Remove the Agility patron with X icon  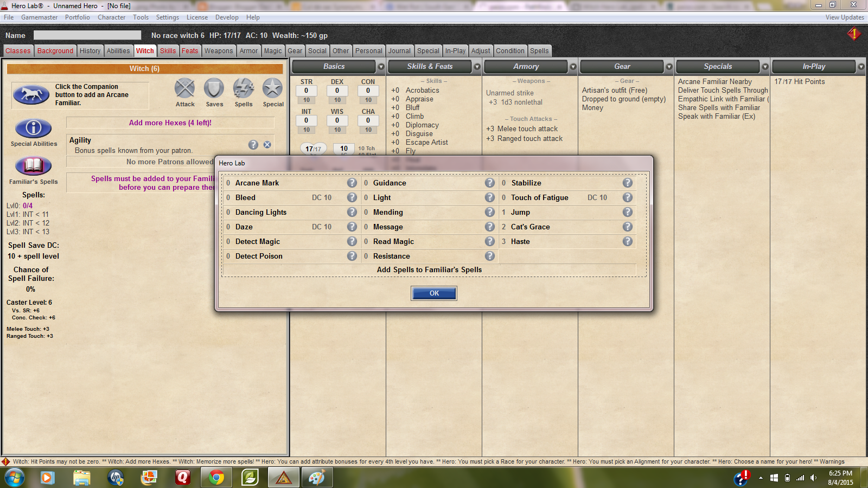pos(267,145)
